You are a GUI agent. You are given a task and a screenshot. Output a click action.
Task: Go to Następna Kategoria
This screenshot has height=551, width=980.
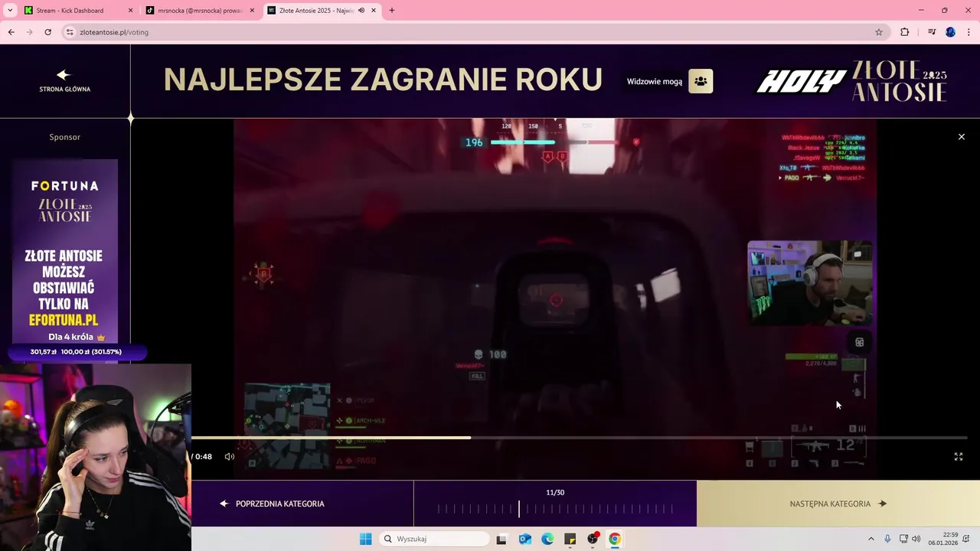click(x=838, y=504)
